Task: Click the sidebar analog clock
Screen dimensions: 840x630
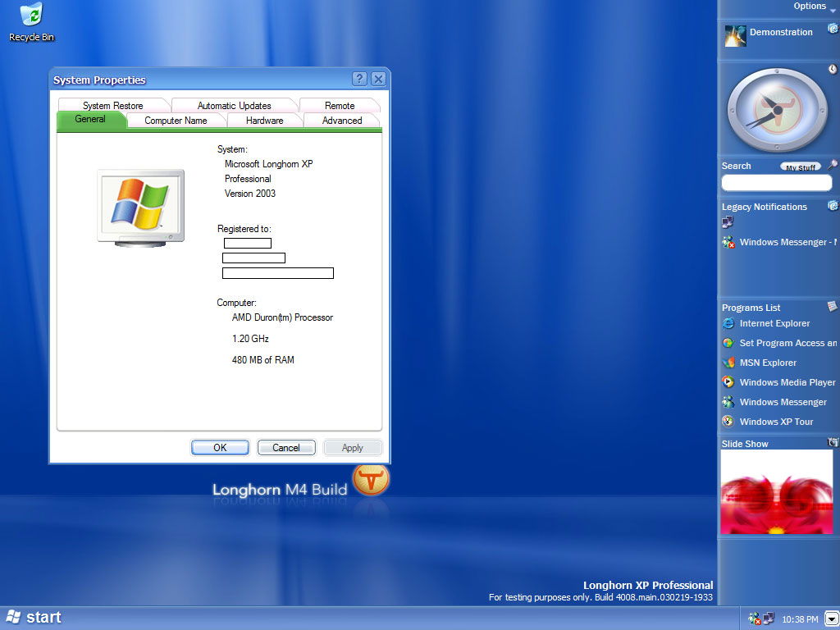Action: click(x=776, y=110)
